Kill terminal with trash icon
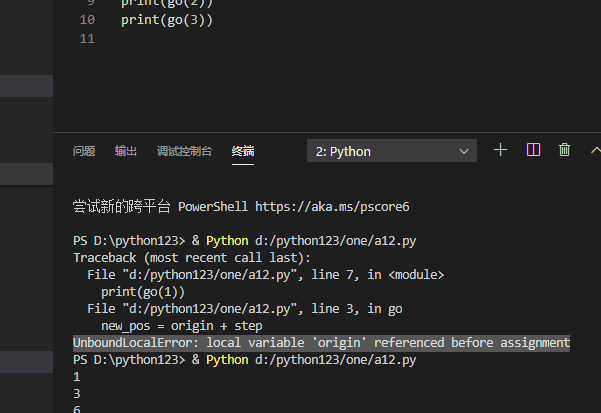Image resolution: width=601 pixels, height=413 pixels. (x=564, y=150)
